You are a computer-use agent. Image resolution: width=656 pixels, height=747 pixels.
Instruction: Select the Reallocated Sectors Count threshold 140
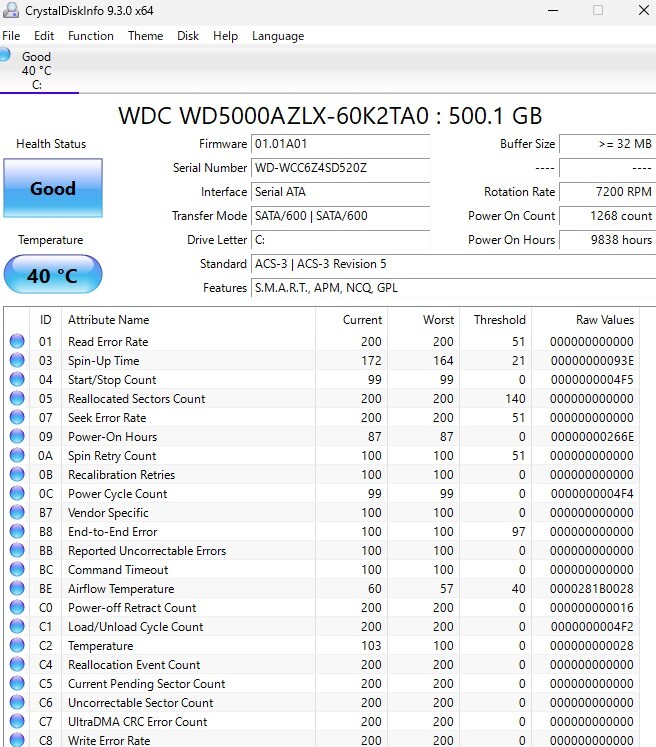pyautogui.click(x=515, y=399)
